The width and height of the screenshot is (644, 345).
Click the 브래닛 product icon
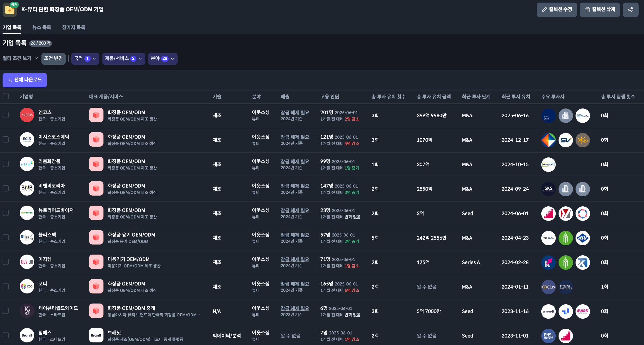[96, 335]
